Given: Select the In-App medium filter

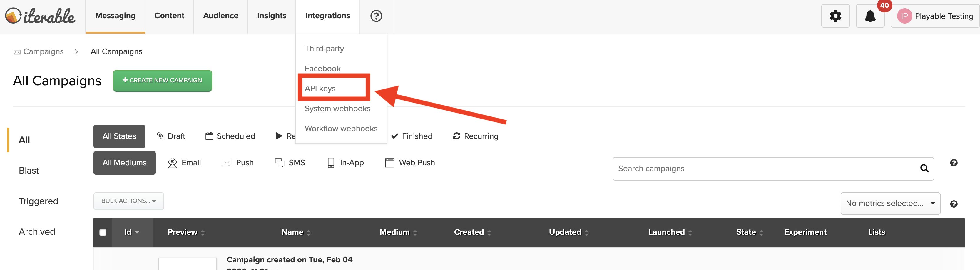Looking at the screenshot, I should click(x=345, y=163).
